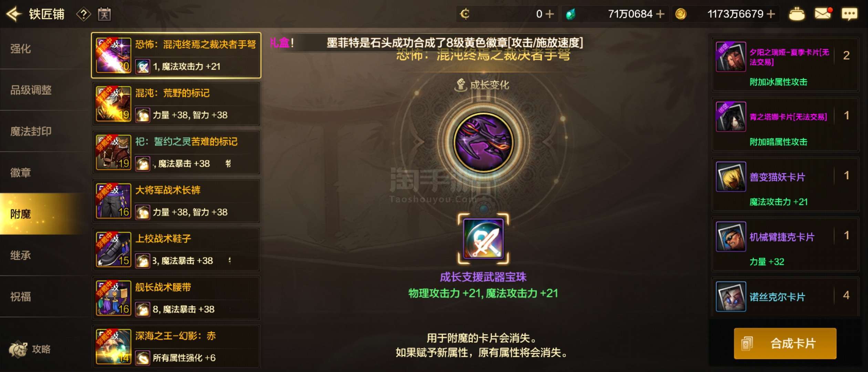This screenshot has height=372, width=868.
Task: Open the gold pouch icon in top bar
Action: click(x=797, y=14)
